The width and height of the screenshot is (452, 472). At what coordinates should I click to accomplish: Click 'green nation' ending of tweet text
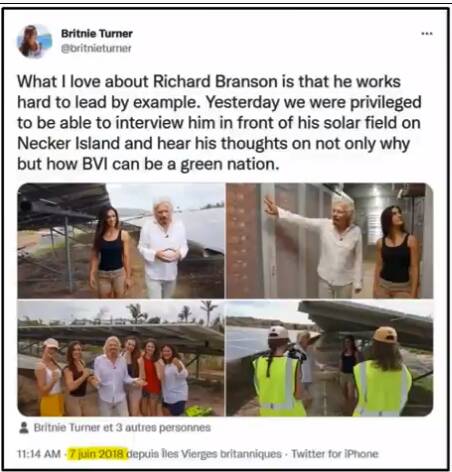point(230,164)
